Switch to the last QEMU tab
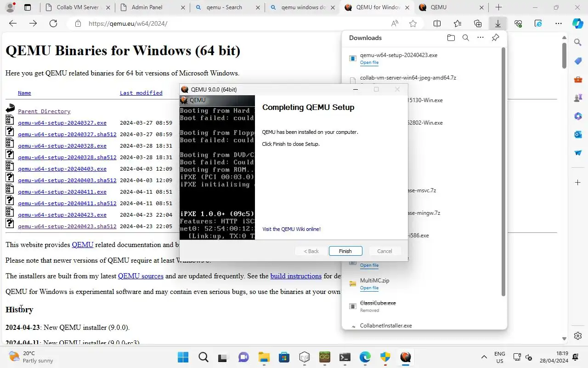Viewport: 588px width, 368px height. pos(452,7)
